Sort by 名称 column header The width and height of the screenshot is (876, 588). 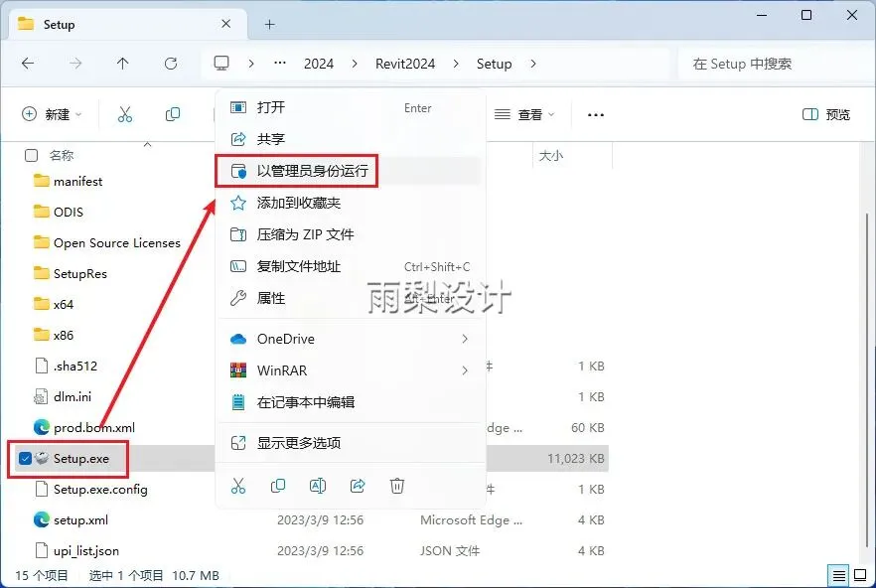(x=62, y=155)
